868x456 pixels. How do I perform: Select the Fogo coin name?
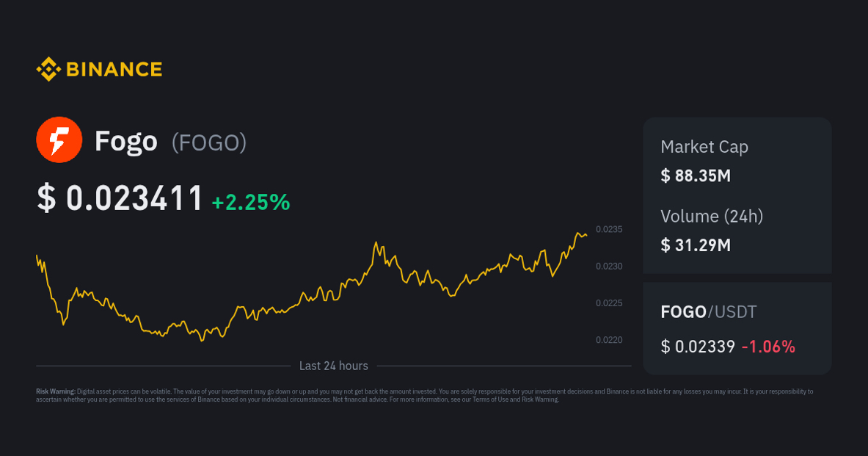(126, 142)
